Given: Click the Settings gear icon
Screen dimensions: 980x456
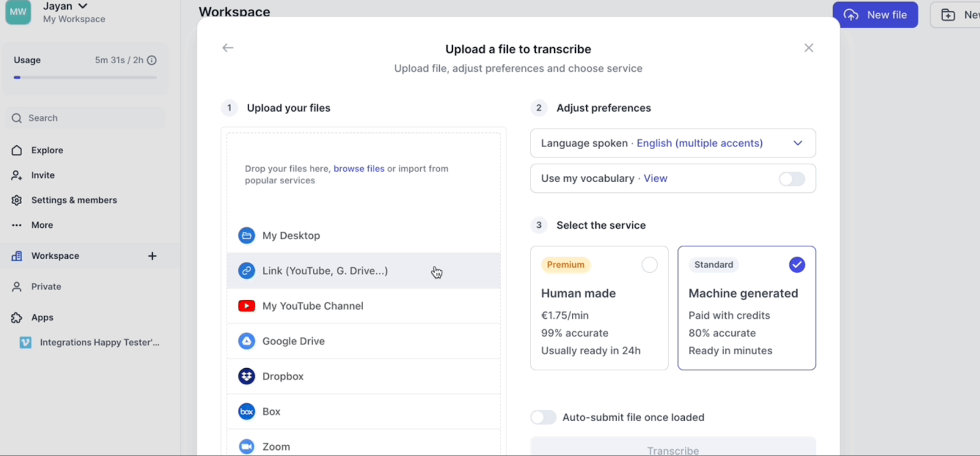Looking at the screenshot, I should (17, 200).
